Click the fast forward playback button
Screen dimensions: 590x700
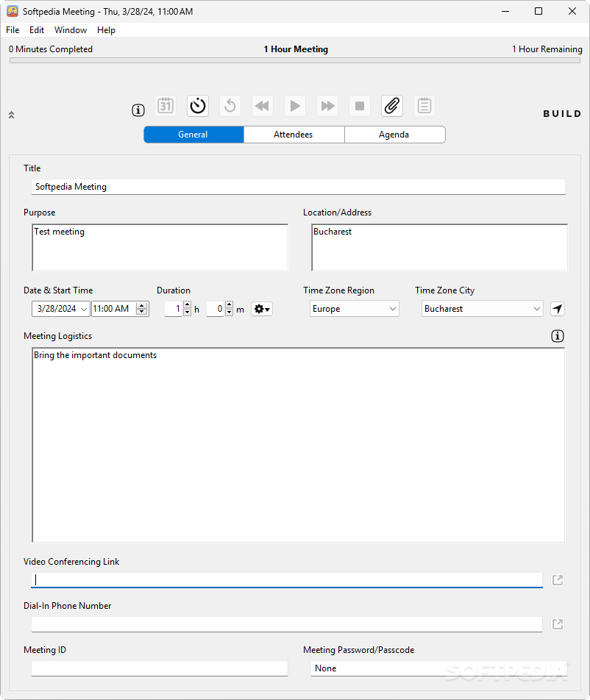pyautogui.click(x=327, y=106)
